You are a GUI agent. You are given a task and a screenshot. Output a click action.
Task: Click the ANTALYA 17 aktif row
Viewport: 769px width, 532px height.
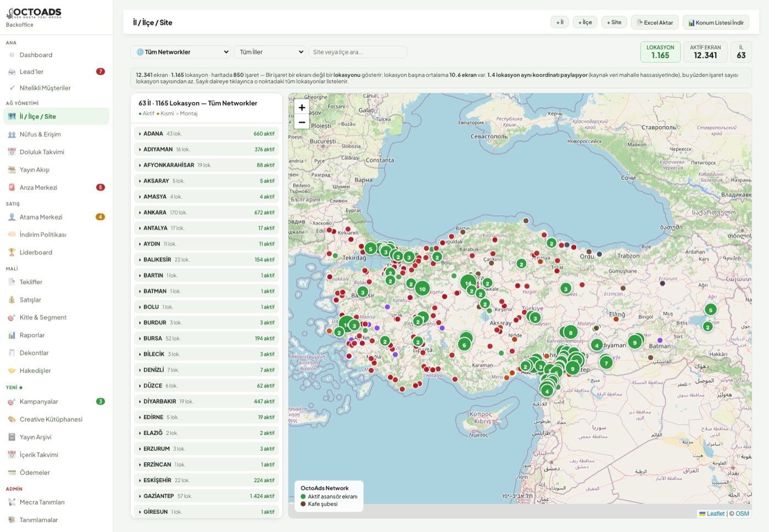point(207,228)
